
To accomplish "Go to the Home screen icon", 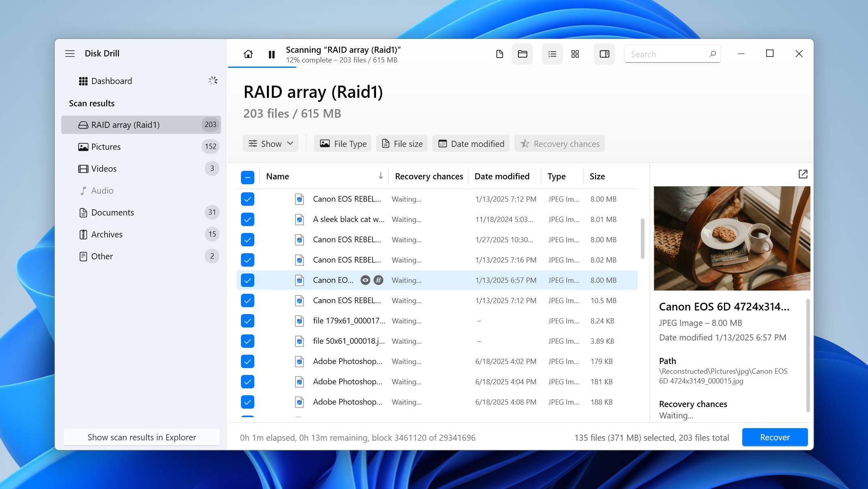I will (248, 54).
